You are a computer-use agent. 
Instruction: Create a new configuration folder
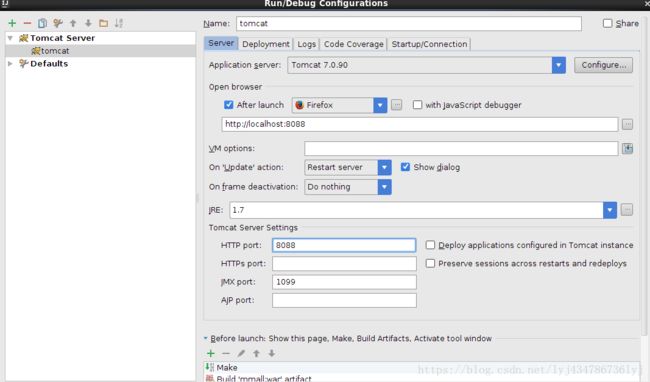pos(103,23)
